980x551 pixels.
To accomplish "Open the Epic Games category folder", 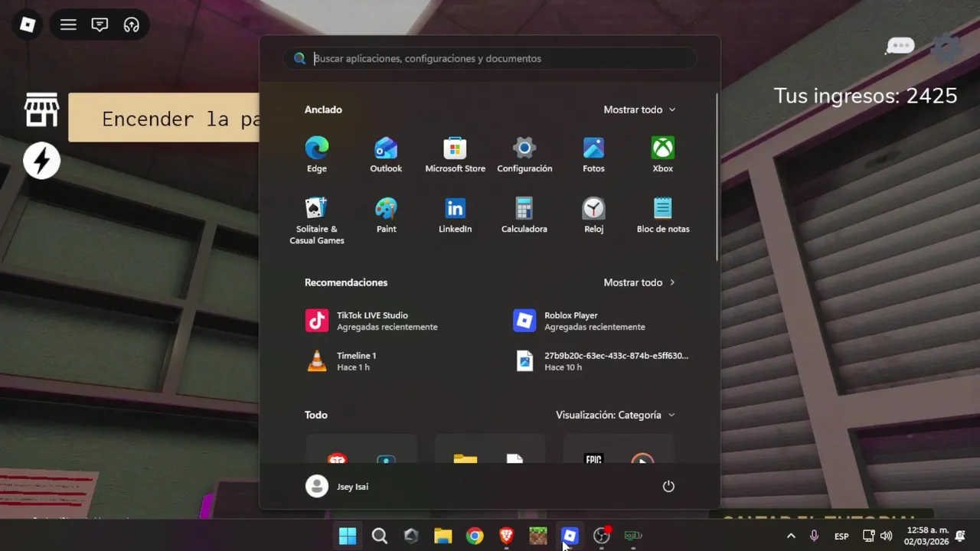I will pyautogui.click(x=618, y=449).
